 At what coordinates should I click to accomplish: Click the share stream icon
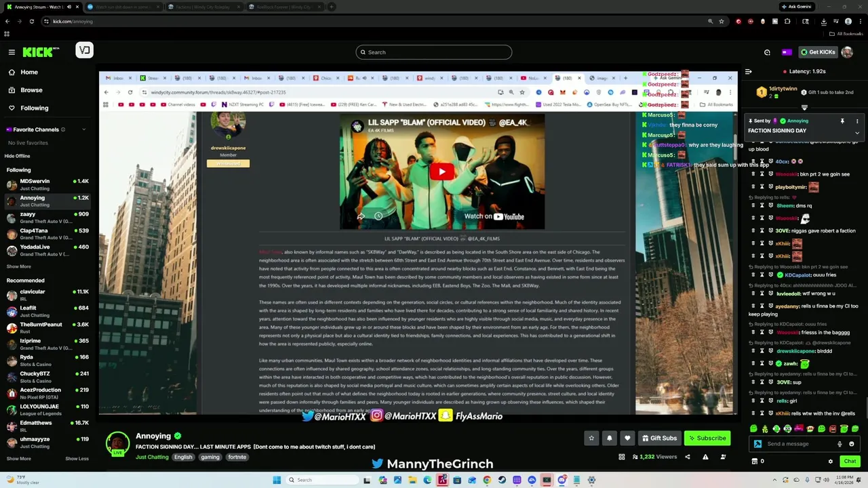[x=688, y=457]
